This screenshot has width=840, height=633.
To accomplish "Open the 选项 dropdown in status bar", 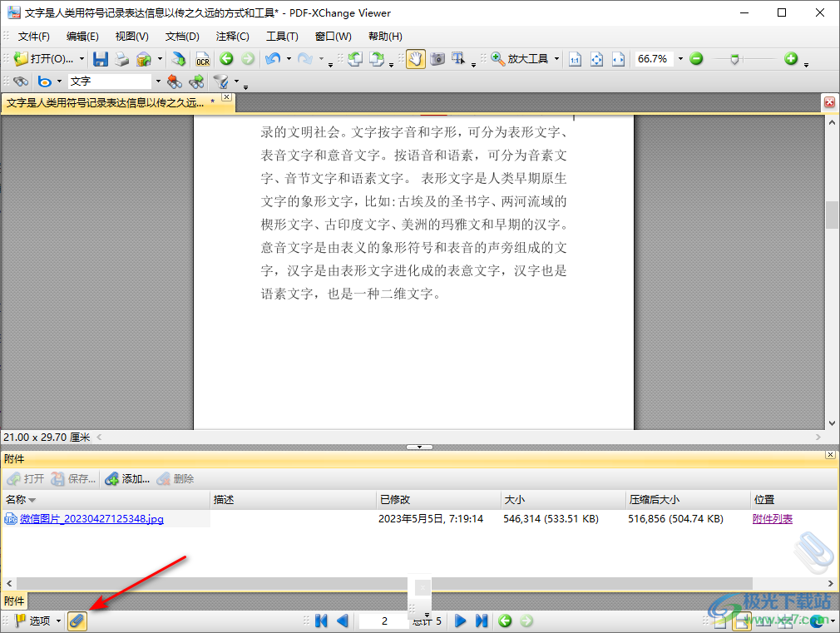I will [58, 621].
